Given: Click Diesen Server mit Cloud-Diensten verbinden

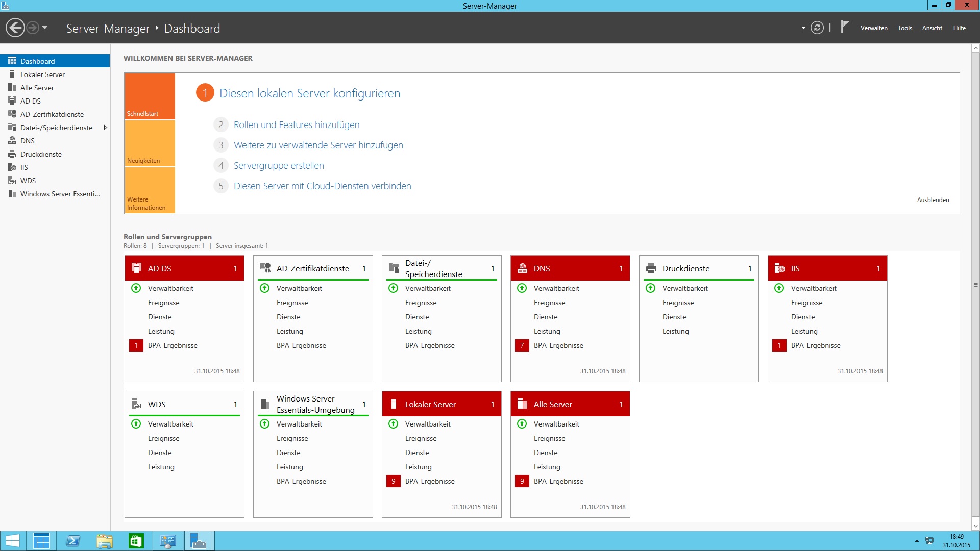Looking at the screenshot, I should (323, 186).
